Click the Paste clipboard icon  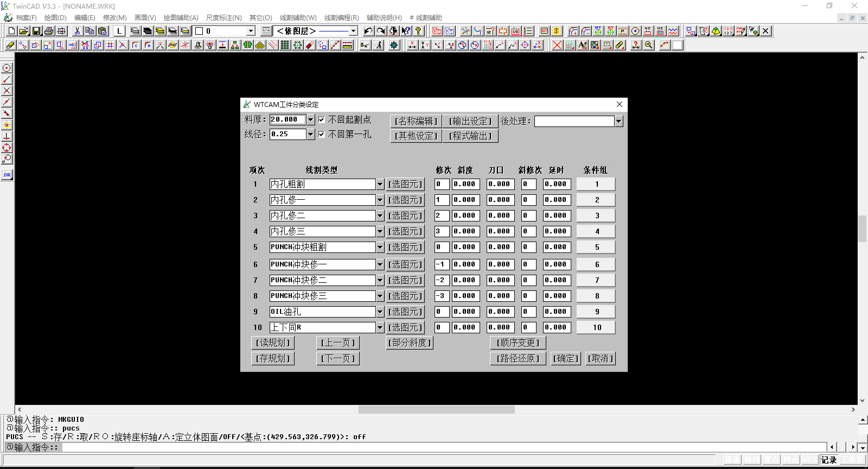click(x=102, y=31)
